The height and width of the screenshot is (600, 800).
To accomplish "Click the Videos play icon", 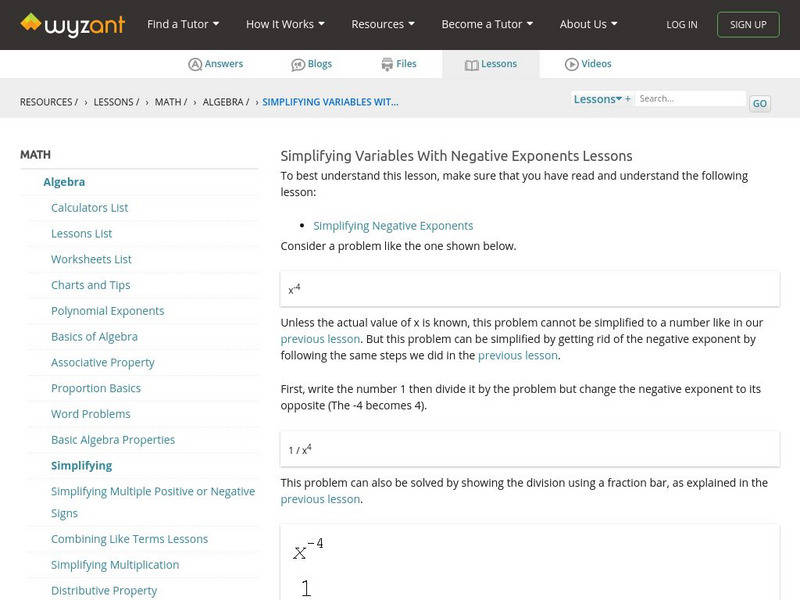I will point(571,64).
